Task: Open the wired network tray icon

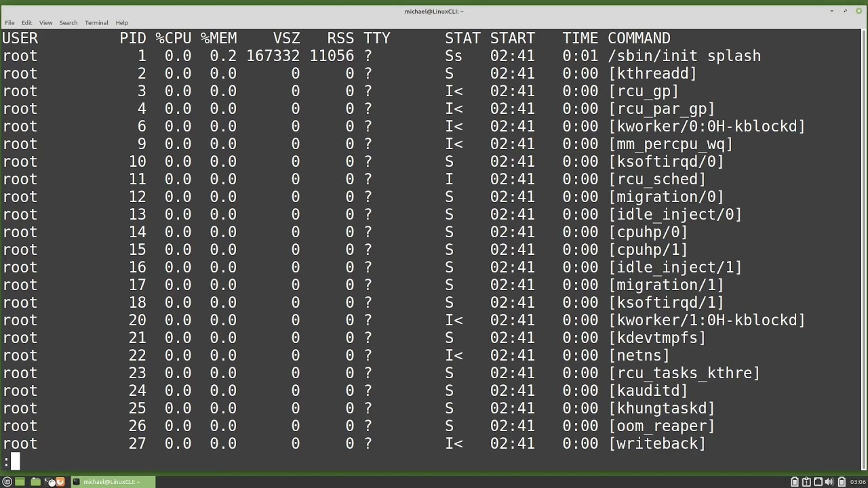Action: (818, 482)
